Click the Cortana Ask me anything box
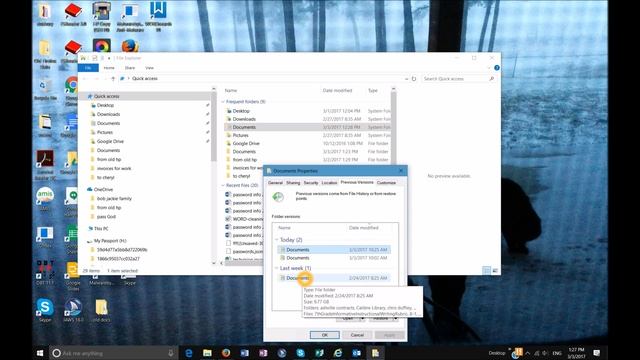The image size is (640, 360). 113,353
